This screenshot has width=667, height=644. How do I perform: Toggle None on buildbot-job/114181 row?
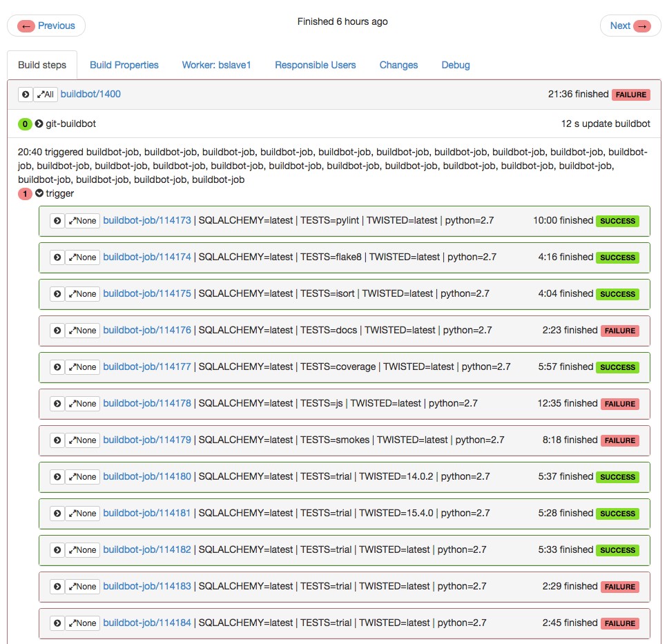[82, 513]
